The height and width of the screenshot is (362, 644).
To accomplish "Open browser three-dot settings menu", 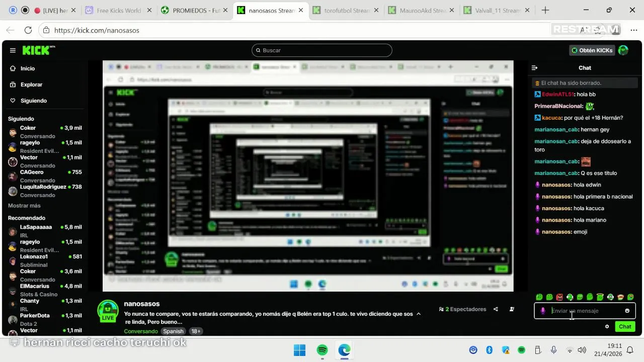I will (633, 30).
